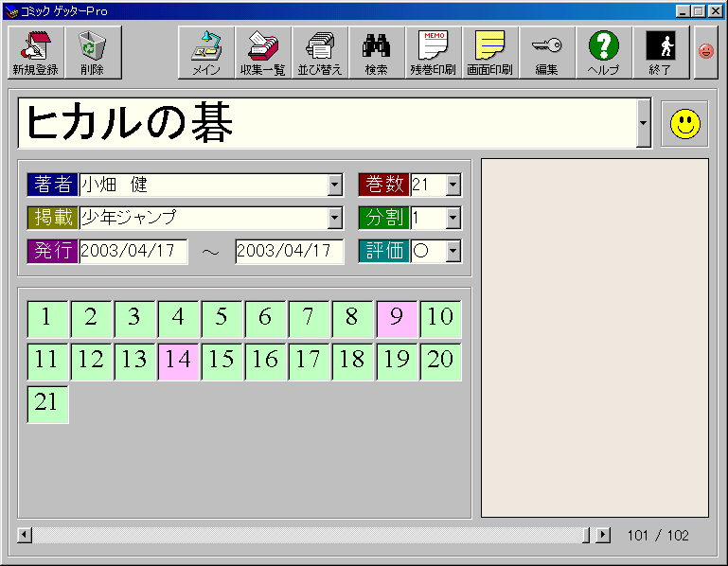728x566 pixels.
Task: Open the 編集 key icon
Action: (x=547, y=52)
